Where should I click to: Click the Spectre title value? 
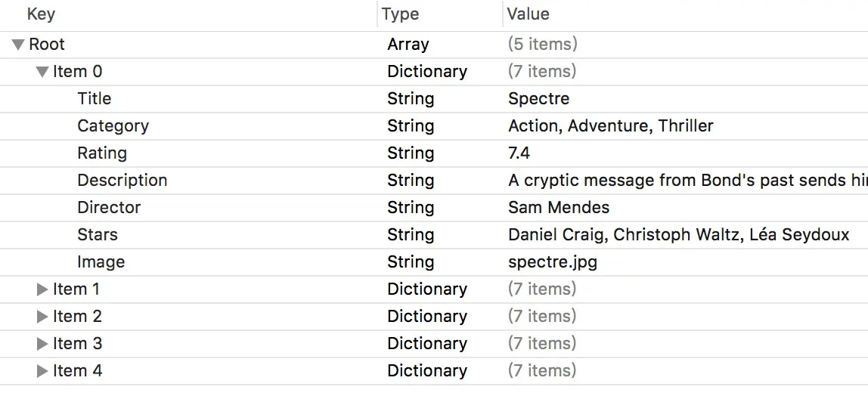538,99
